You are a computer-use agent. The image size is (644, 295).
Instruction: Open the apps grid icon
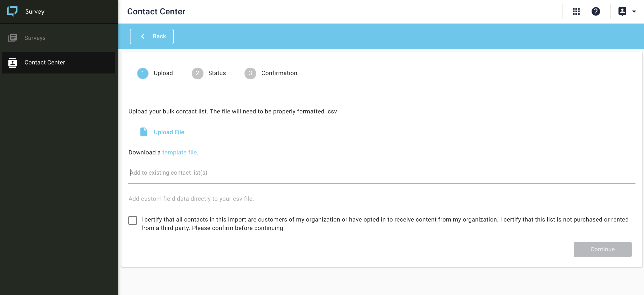click(x=576, y=11)
